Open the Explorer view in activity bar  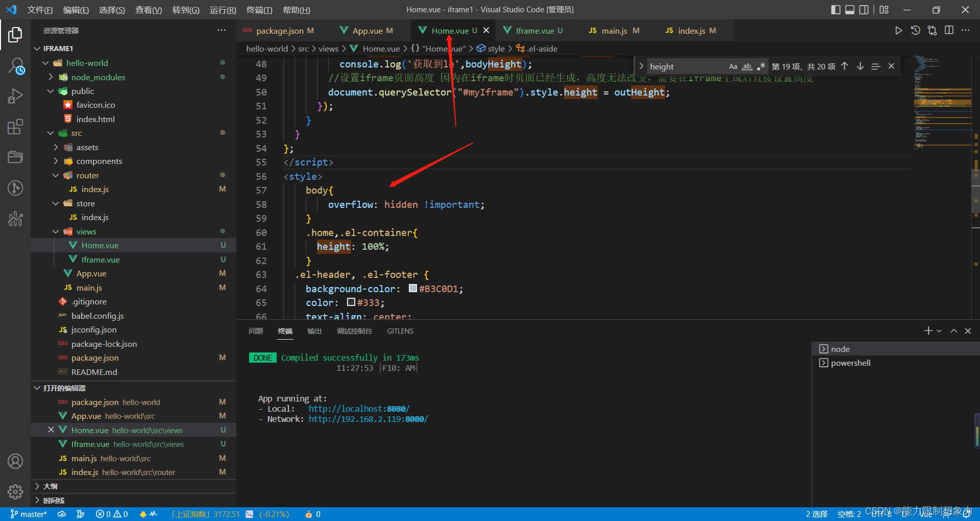pyautogui.click(x=15, y=35)
